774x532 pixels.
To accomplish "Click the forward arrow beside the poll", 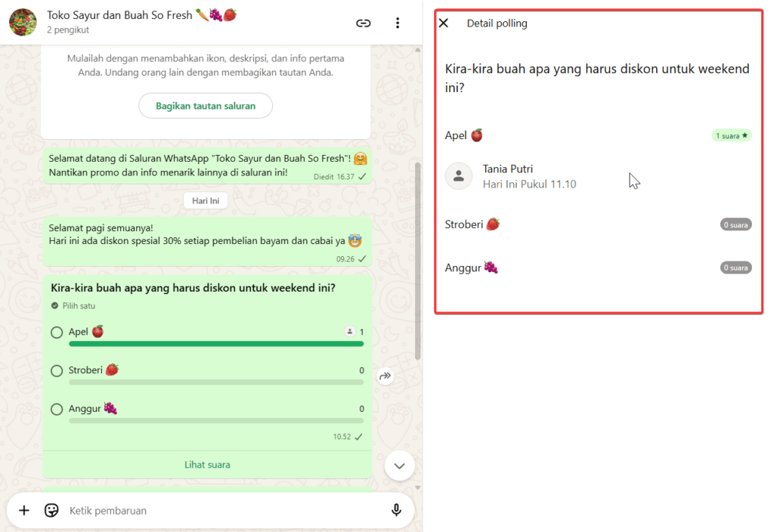I will (385, 376).
